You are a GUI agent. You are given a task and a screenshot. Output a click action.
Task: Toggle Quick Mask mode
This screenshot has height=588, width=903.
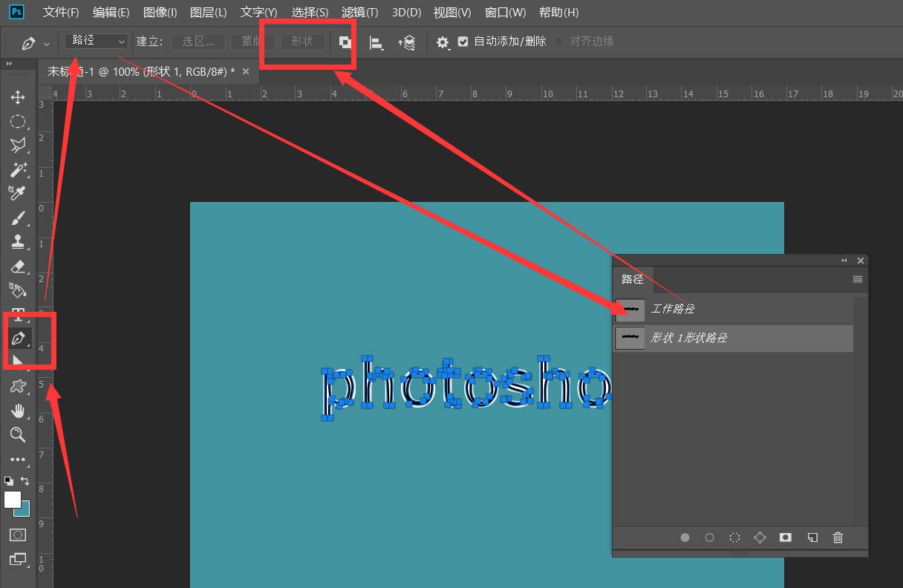(x=18, y=535)
